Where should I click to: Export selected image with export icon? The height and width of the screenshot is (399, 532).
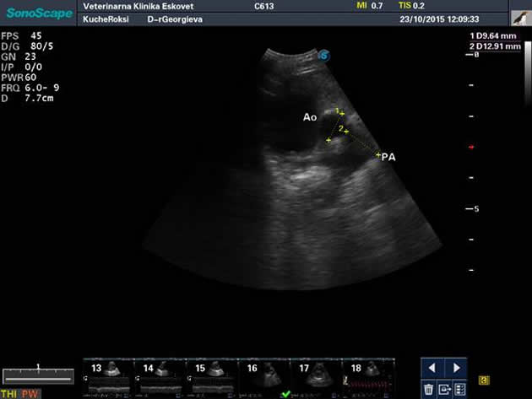click(x=444, y=389)
